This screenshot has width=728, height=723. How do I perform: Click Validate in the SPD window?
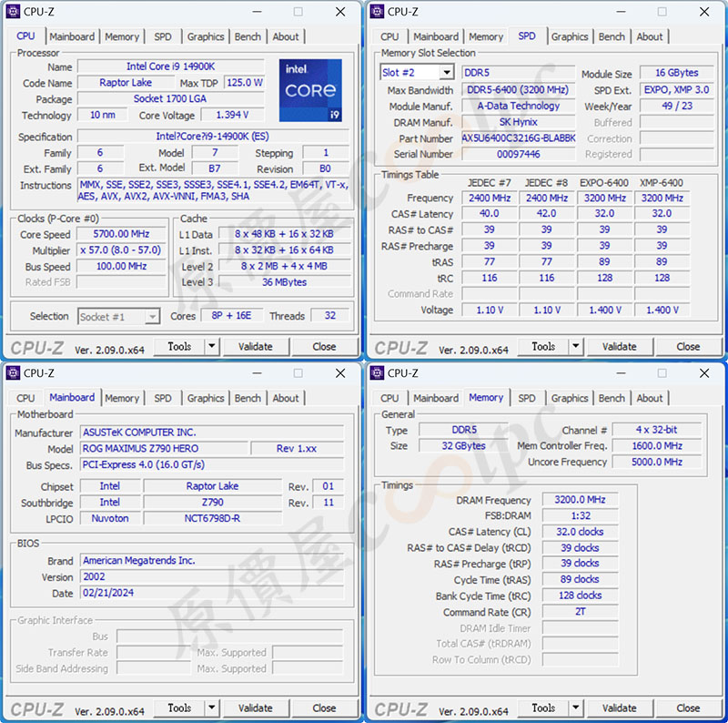[620, 347]
